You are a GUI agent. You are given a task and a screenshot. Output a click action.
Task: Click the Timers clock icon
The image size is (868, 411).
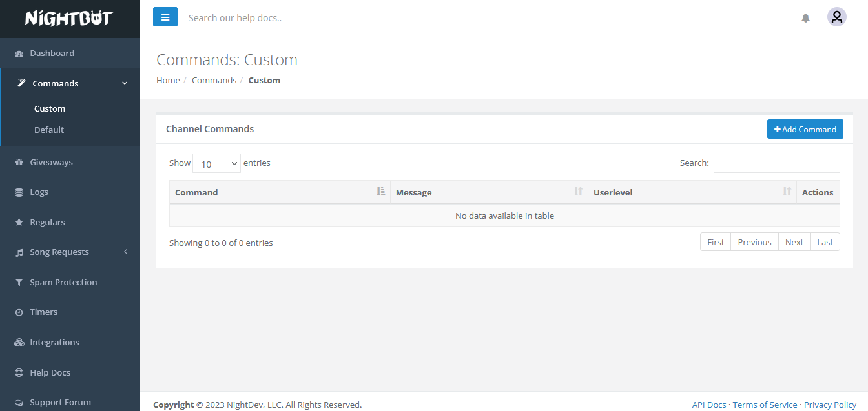(19, 312)
